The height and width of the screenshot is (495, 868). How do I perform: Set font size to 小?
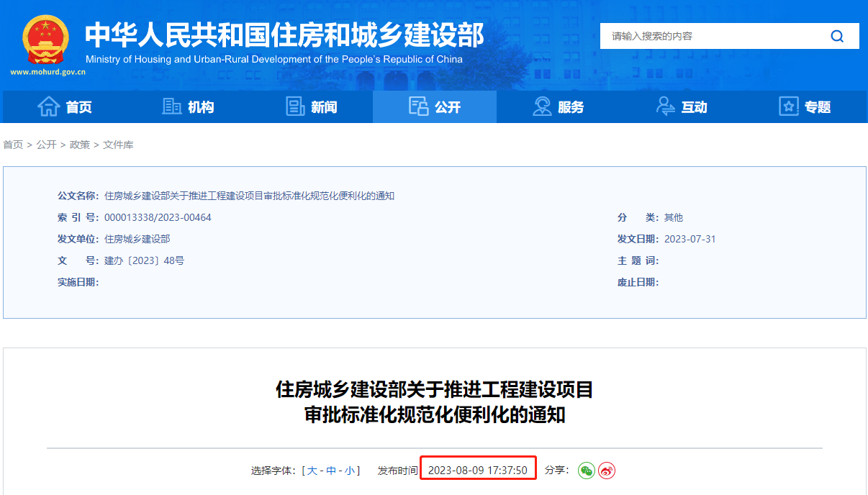pyautogui.click(x=349, y=471)
